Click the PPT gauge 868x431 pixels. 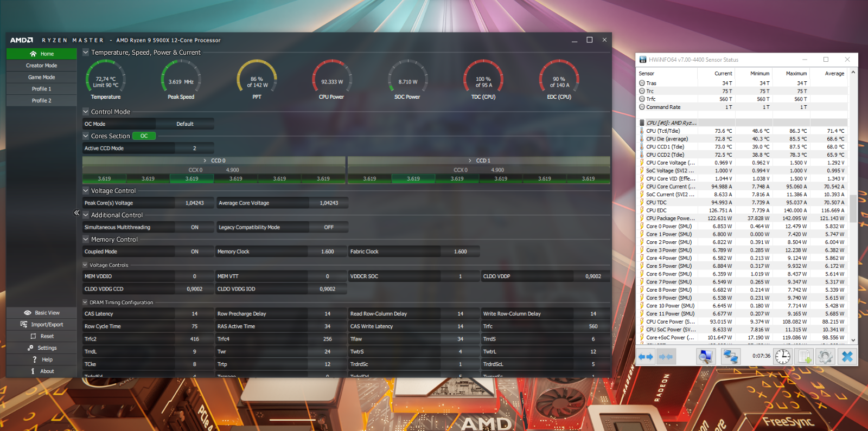[x=257, y=79]
